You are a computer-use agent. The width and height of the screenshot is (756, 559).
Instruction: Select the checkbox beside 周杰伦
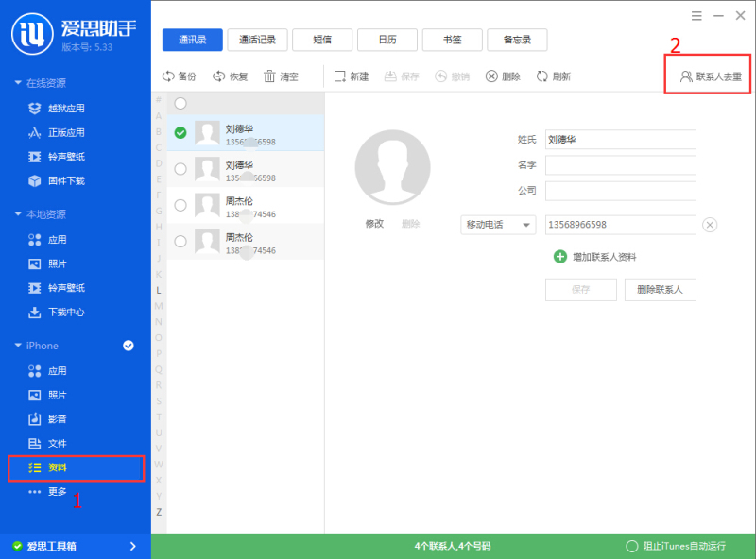coord(180,205)
